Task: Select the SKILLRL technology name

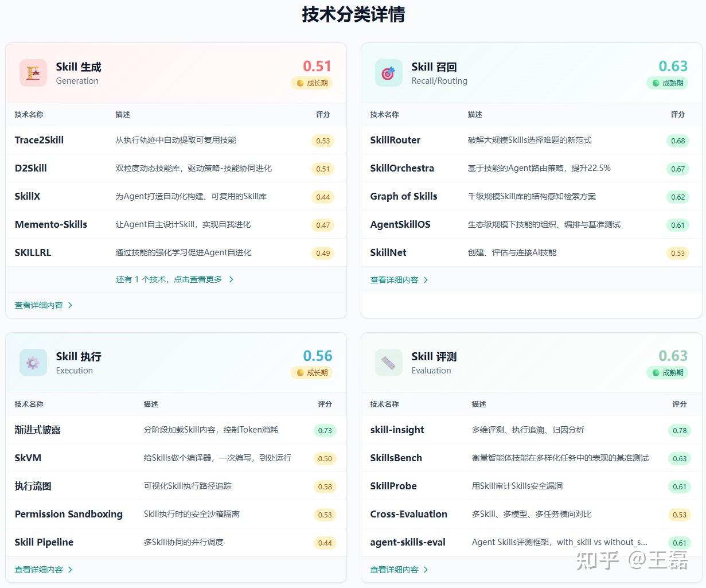Action: pos(33,253)
